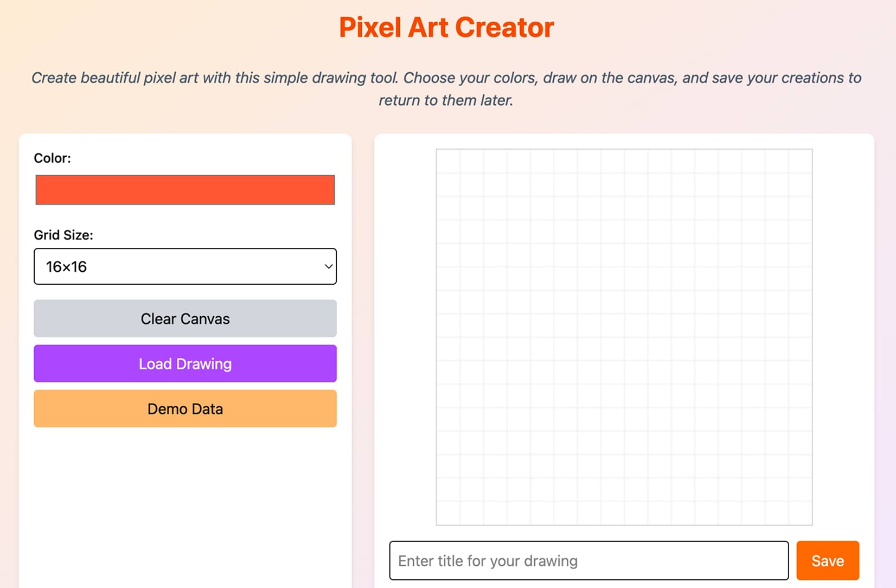Paint the bottom-left corner pixel of the canvas
Screen dimensions: 896x588
pyautogui.click(x=449, y=513)
